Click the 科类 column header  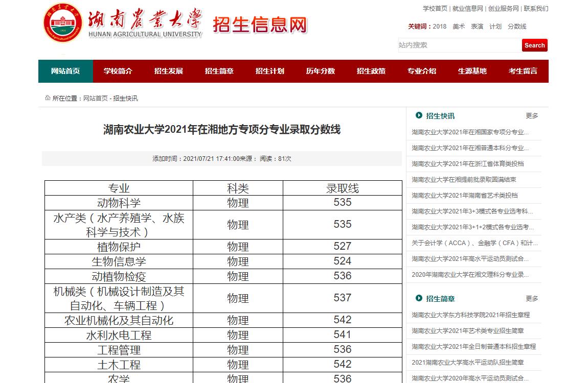(x=238, y=188)
